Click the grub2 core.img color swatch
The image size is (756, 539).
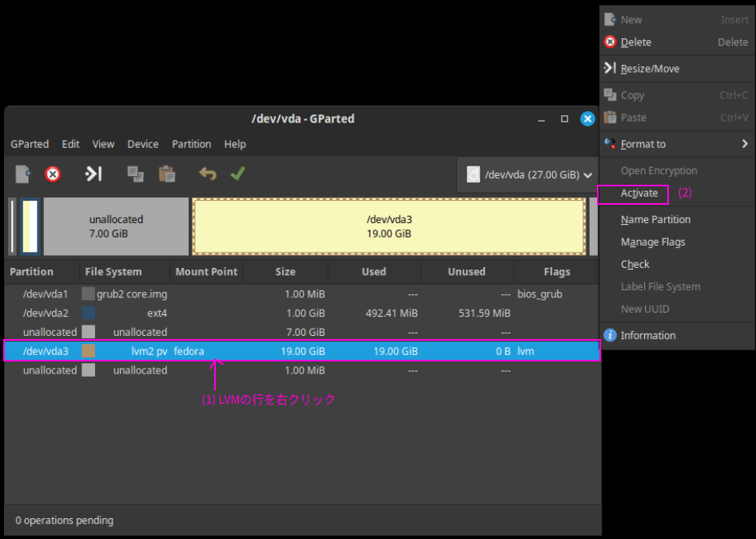tap(88, 293)
